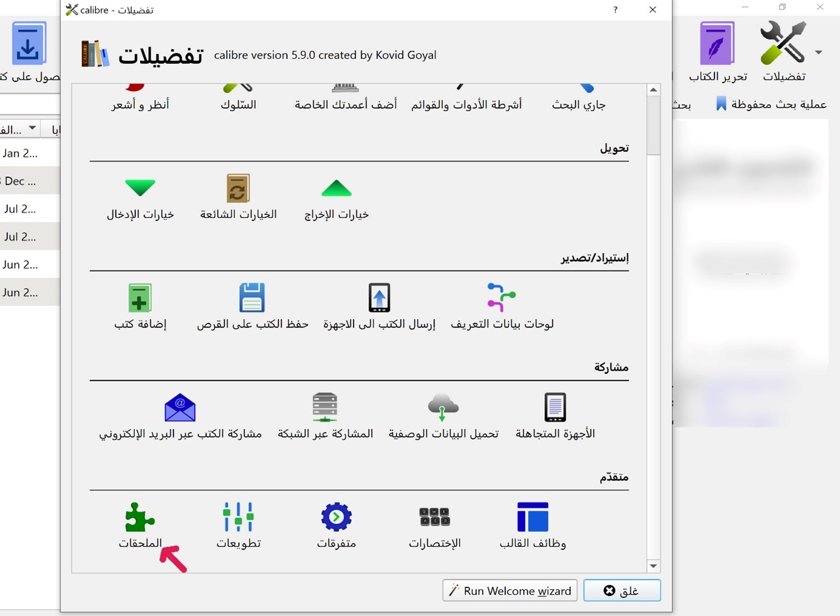Click the blue download icon in main toolbar
Viewport: 840px width, 616px height.
click(x=28, y=43)
